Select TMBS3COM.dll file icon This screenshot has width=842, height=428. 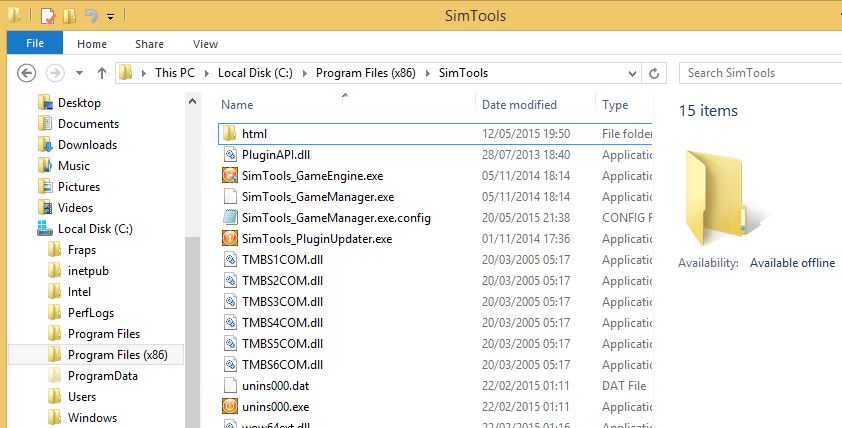click(x=230, y=301)
